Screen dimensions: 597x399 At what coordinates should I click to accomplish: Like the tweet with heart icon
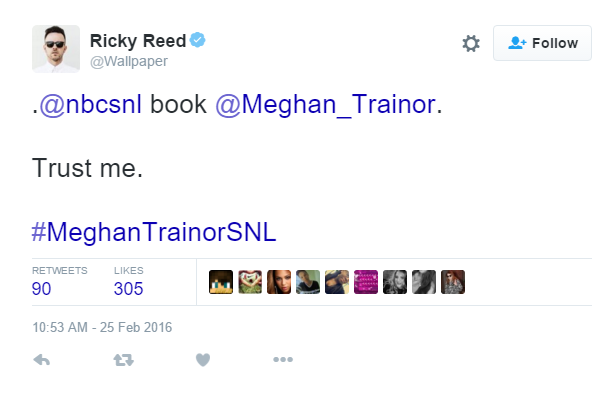coord(203,360)
